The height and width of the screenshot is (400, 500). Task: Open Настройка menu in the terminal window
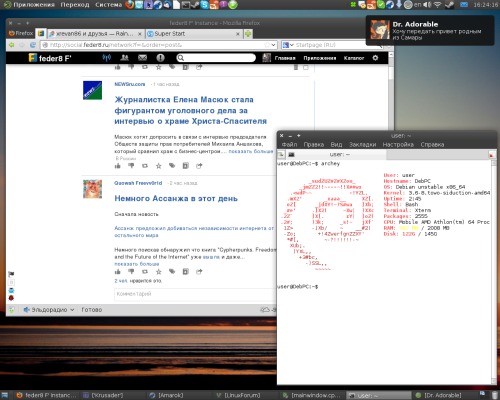click(398, 144)
